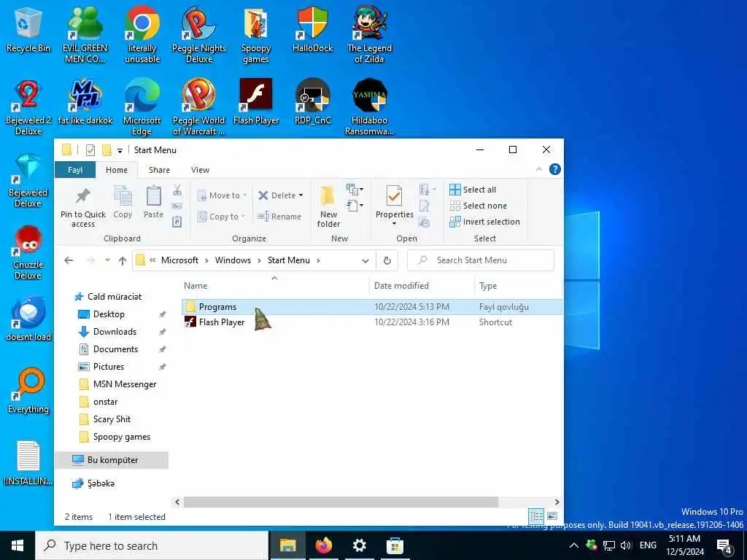The height and width of the screenshot is (560, 747).
Task: Launch Flash Player desktop shortcut
Action: pyautogui.click(x=256, y=103)
